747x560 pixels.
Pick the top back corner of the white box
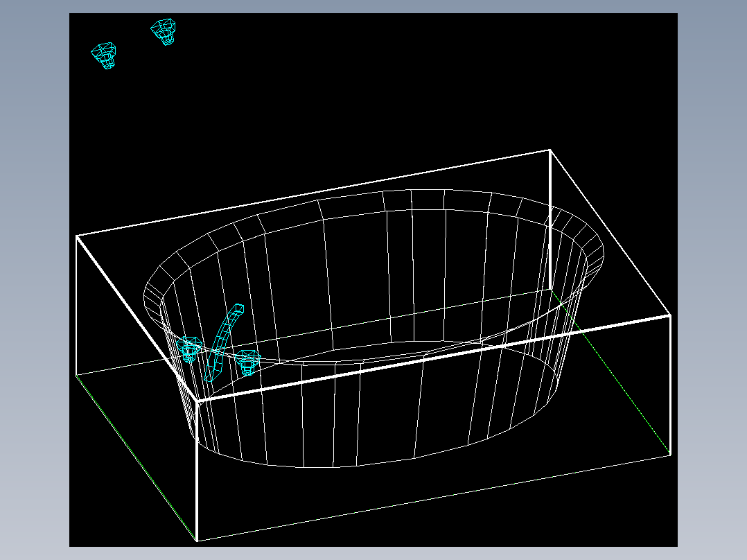[550, 150]
